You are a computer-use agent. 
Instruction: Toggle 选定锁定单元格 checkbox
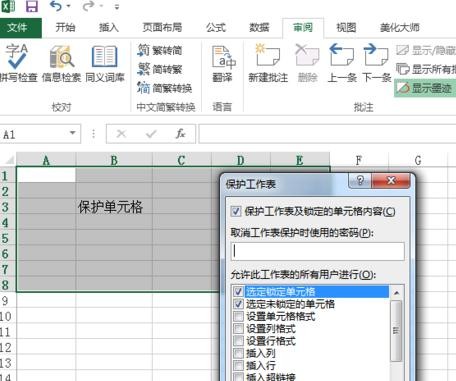click(238, 292)
